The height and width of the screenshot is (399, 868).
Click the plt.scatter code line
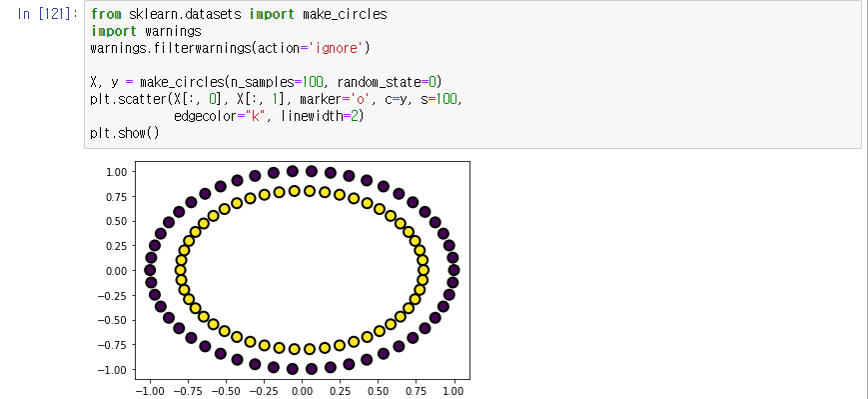[277, 100]
